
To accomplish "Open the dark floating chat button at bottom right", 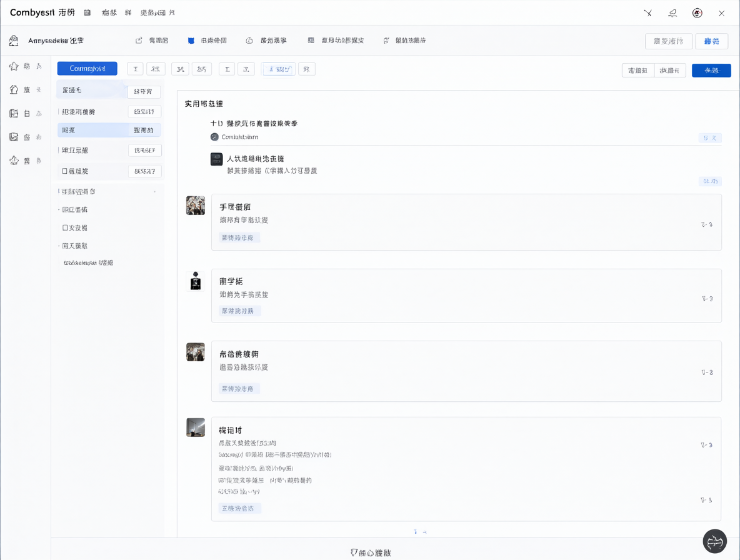I will [714, 541].
